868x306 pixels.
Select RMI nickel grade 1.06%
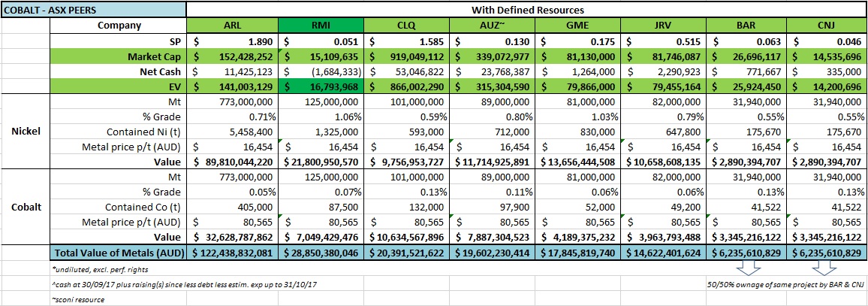322,117
